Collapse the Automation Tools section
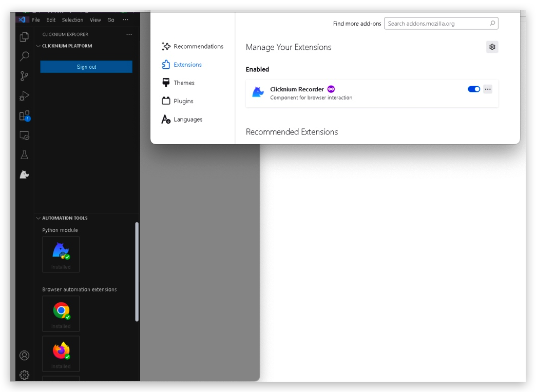 38,218
